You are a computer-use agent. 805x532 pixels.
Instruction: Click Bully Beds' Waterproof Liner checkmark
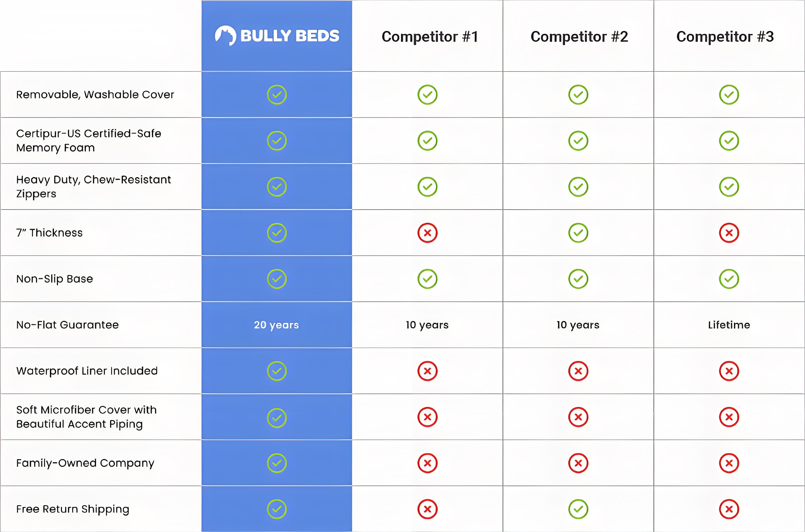coord(277,371)
